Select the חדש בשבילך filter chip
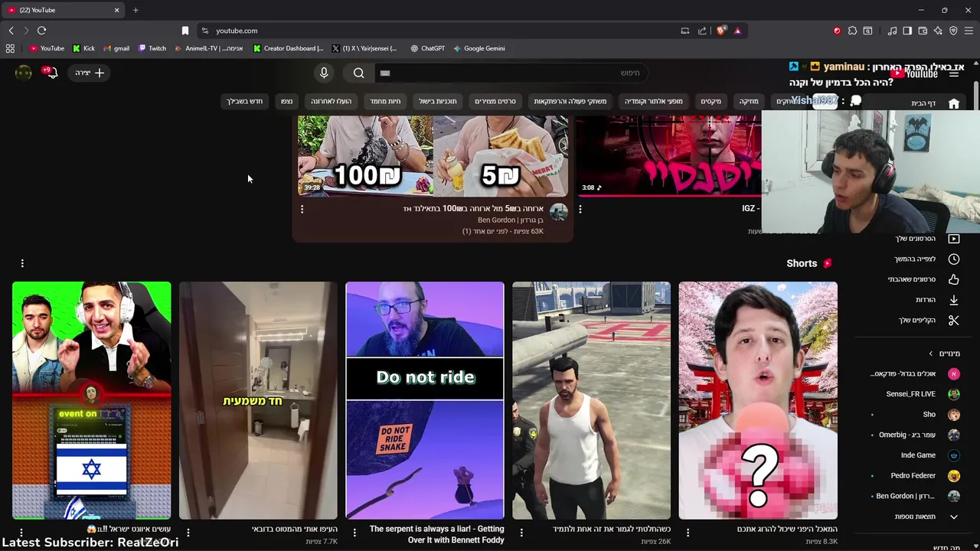The width and height of the screenshot is (980, 551). 244,101
